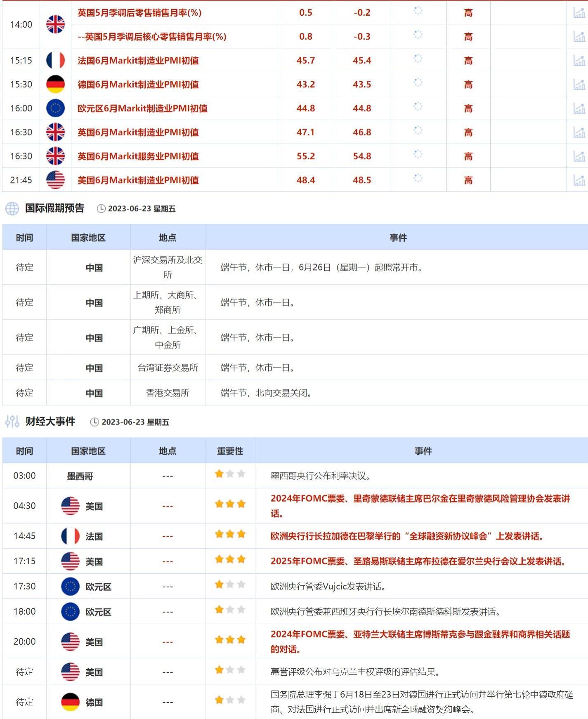Click value 55.2 in UK services PMI row
The image size is (588, 719).
(x=306, y=156)
